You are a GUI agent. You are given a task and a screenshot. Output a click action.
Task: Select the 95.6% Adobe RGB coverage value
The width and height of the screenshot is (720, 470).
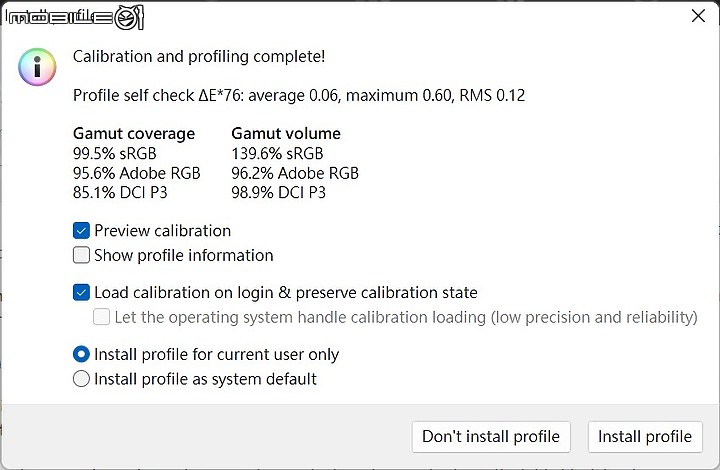point(137,173)
